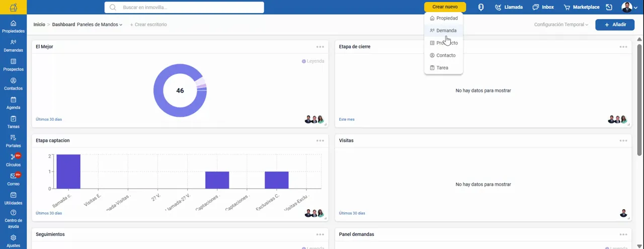Click the Buscar en inmovilla search field

click(x=184, y=7)
